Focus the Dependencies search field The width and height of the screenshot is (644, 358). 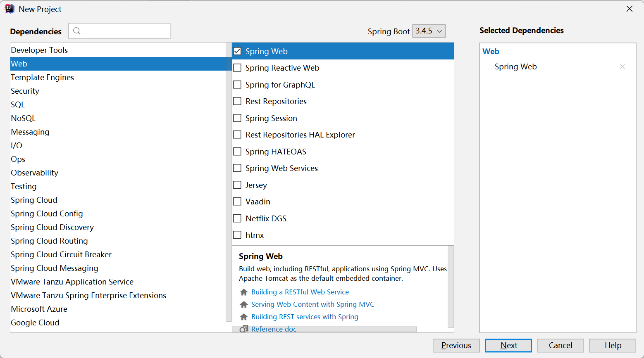click(124, 31)
